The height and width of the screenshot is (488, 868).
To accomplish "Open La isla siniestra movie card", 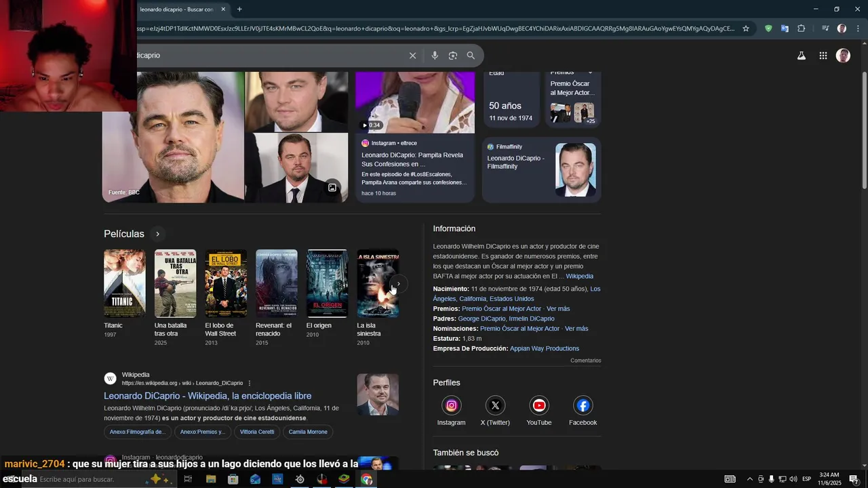I will click(x=378, y=298).
